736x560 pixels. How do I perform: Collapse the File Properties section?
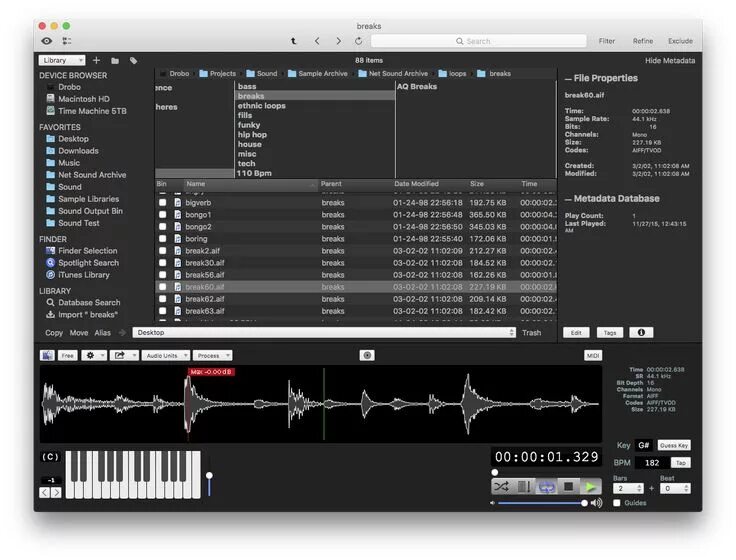(x=568, y=79)
